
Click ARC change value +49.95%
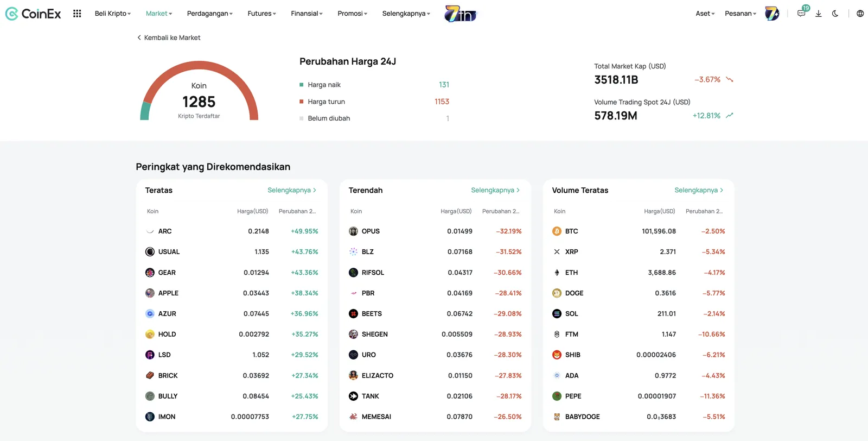pyautogui.click(x=305, y=231)
